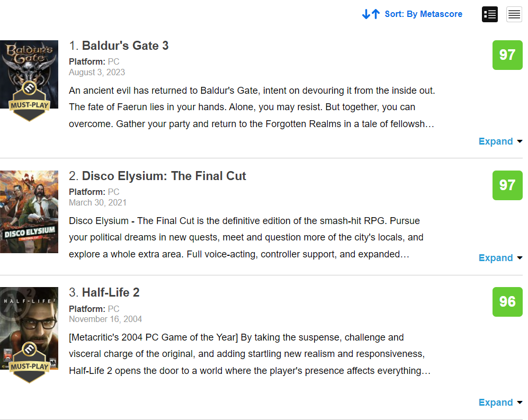
Task: Expand the Disco Elysium description
Action: point(500,258)
